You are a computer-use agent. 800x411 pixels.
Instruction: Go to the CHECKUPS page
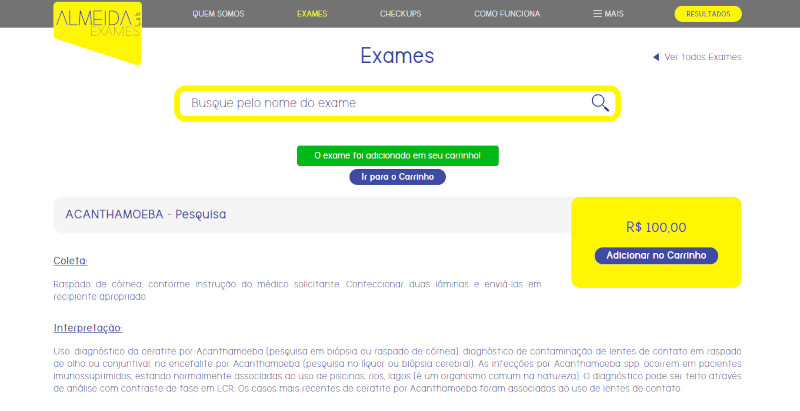click(x=400, y=14)
